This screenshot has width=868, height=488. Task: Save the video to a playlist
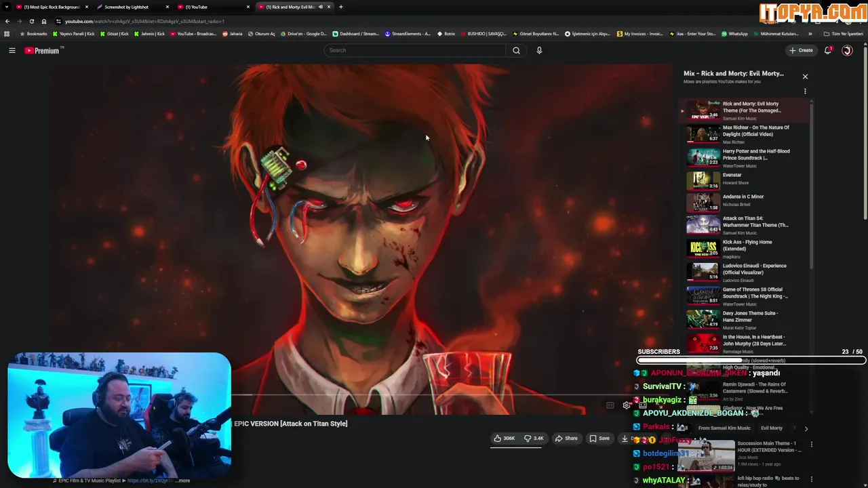click(599, 439)
